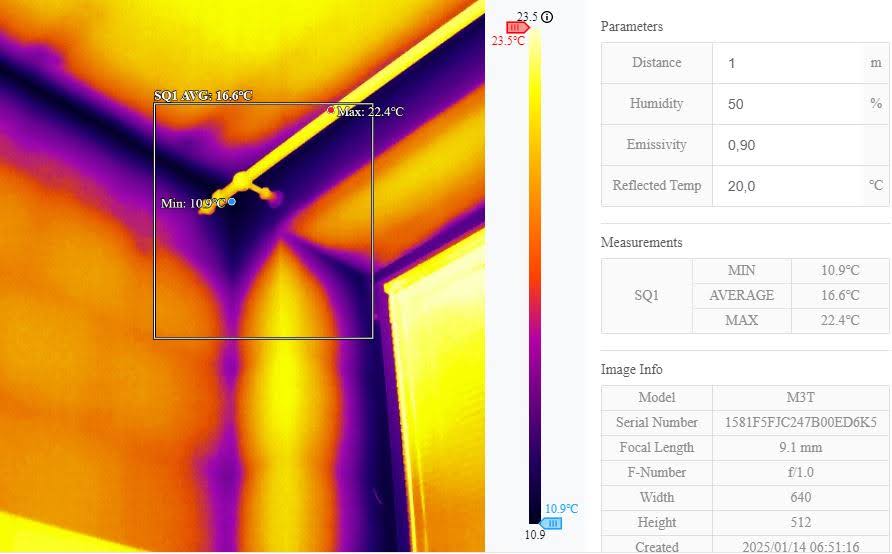Click the Model value M3T
Image resolution: width=892 pixels, height=554 pixels.
800,397
